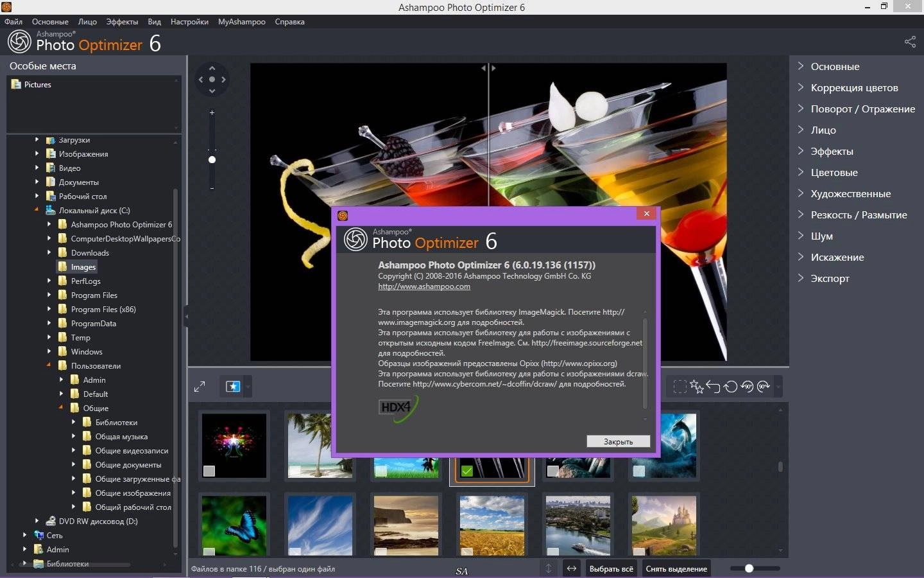
Task: Click the Pictures folder icon in Особые места
Action: pos(16,84)
